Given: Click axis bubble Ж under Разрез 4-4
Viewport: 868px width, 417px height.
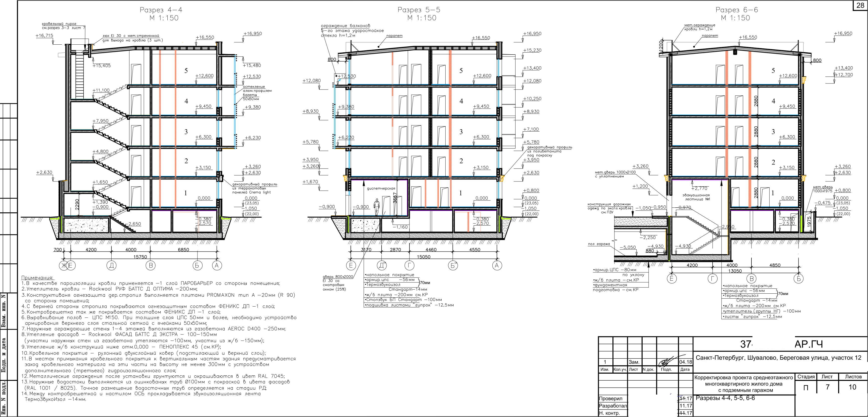Looking at the screenshot, I should [63, 266].
